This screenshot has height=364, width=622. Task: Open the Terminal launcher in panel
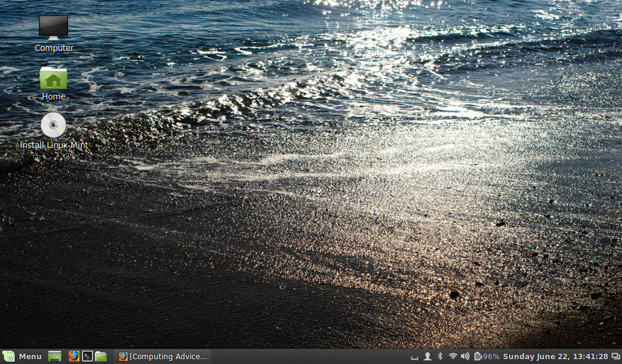click(87, 356)
